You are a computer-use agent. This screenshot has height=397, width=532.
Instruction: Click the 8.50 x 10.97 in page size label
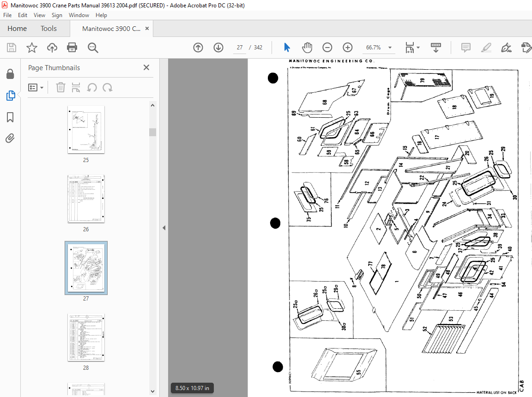(x=193, y=388)
